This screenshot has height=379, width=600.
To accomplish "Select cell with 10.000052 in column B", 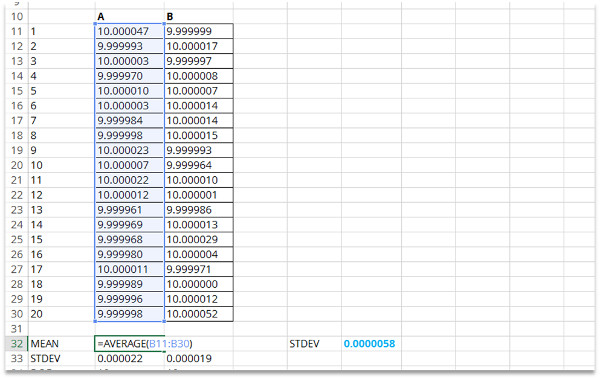I will [x=199, y=314].
